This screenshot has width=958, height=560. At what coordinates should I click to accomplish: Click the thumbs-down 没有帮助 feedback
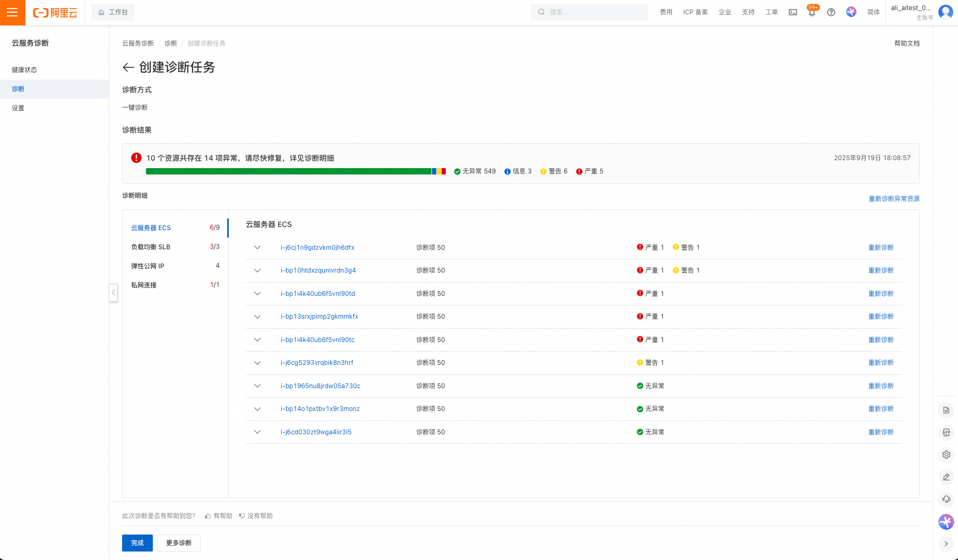point(256,516)
